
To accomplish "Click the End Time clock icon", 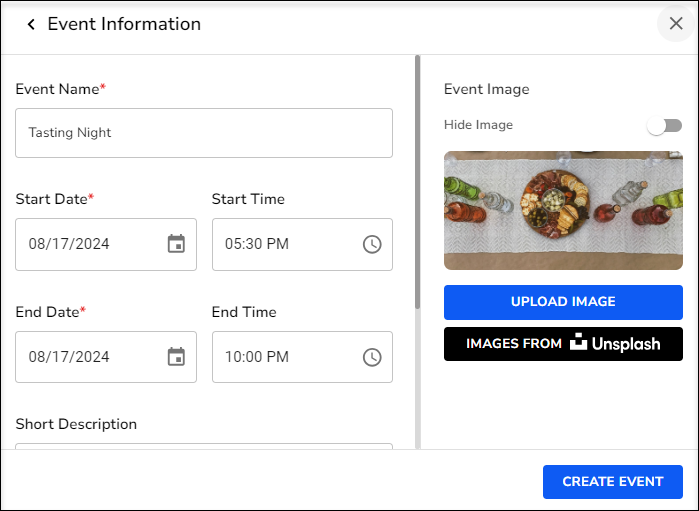I will point(372,357).
